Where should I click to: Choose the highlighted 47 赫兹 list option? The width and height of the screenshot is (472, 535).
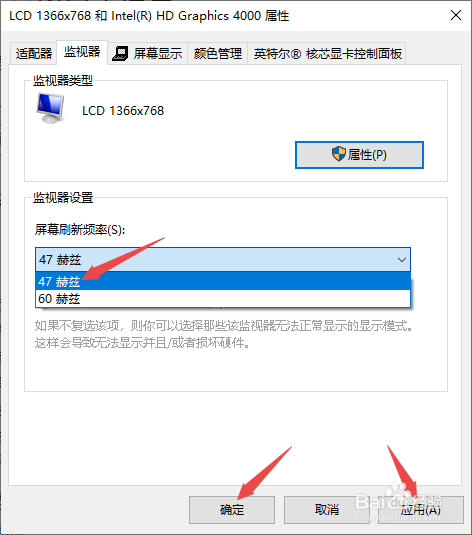[223, 281]
